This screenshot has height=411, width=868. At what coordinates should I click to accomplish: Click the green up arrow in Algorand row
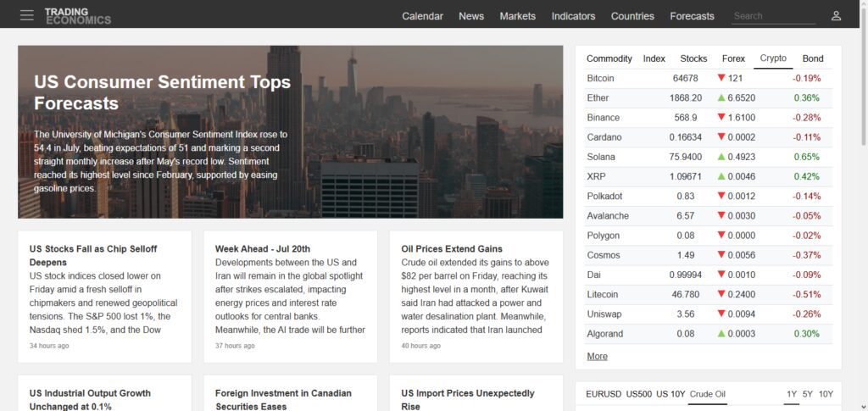721,334
